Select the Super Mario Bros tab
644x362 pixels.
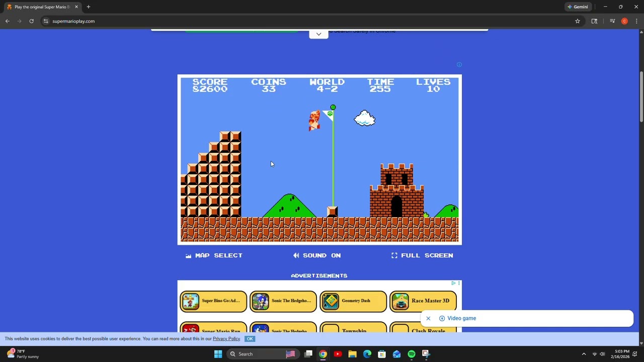tap(42, 7)
